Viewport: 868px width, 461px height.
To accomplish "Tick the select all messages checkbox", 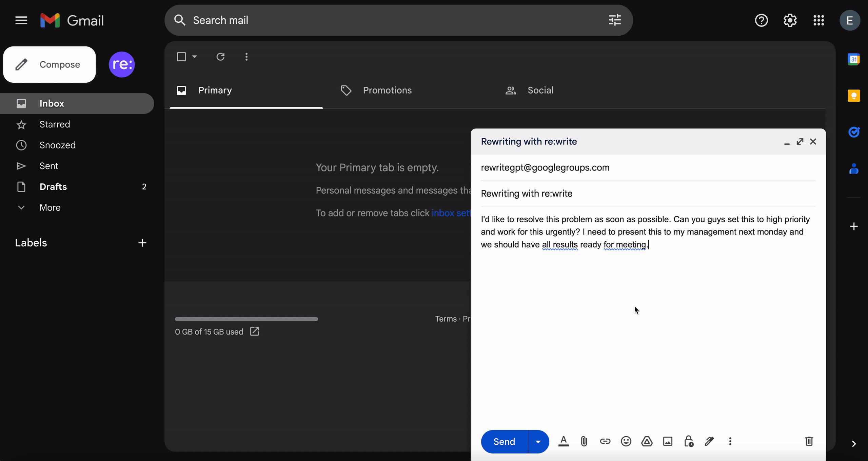I will [x=181, y=57].
